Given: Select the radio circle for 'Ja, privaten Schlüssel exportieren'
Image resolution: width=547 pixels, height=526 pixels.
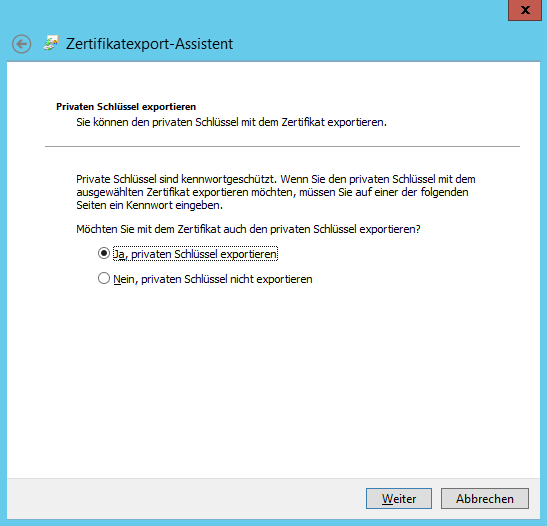Looking at the screenshot, I should click(104, 253).
